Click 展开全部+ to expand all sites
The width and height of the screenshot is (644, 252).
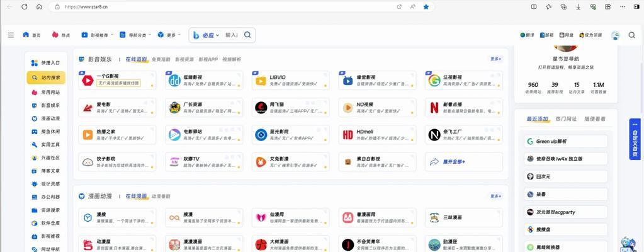coord(454,162)
